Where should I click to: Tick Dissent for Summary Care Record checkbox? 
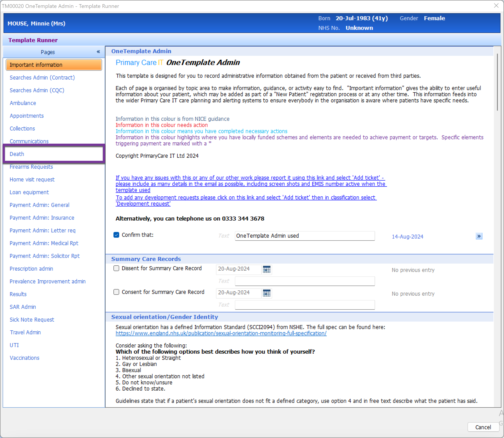[x=116, y=268]
